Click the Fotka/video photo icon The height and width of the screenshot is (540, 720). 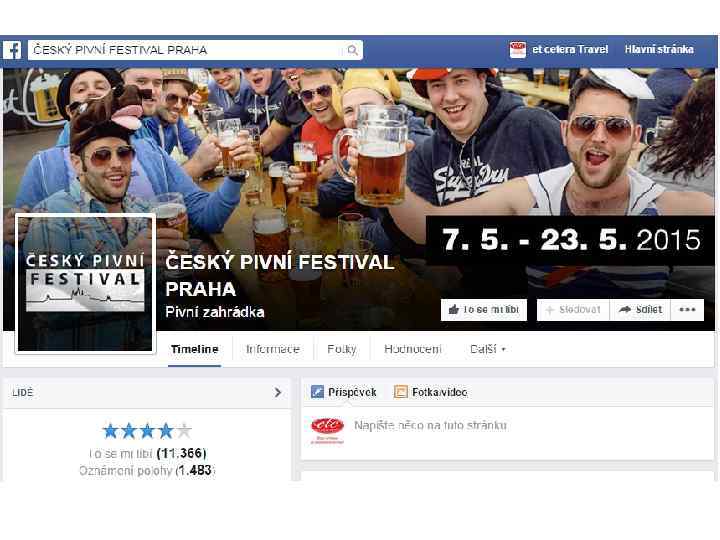[400, 392]
